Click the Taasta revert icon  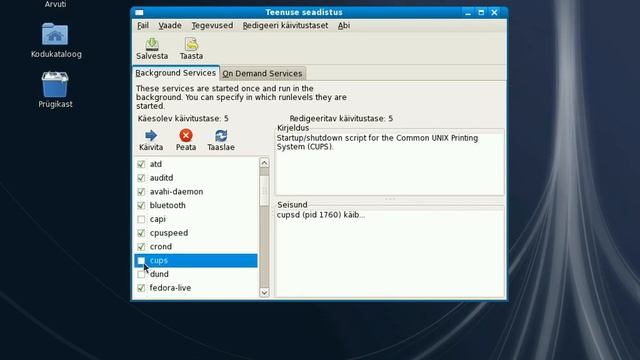pyautogui.click(x=191, y=44)
